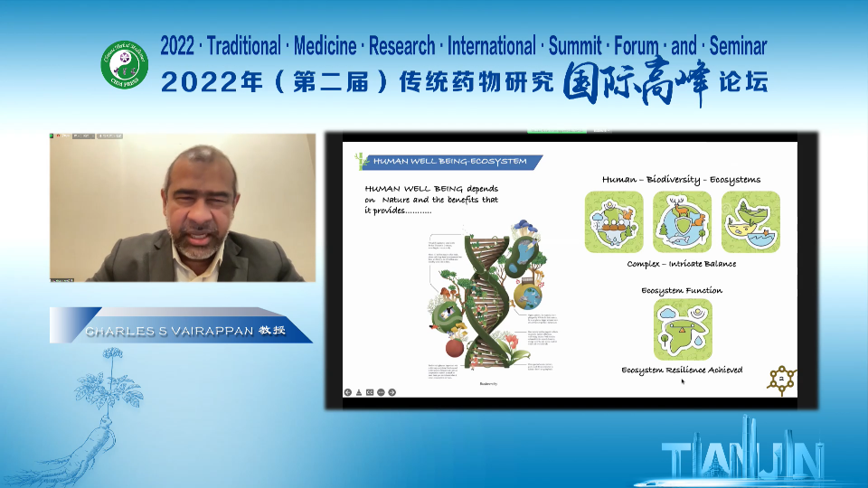Open the see-all-slides grid icon
The image size is (868, 488).
click(370, 391)
